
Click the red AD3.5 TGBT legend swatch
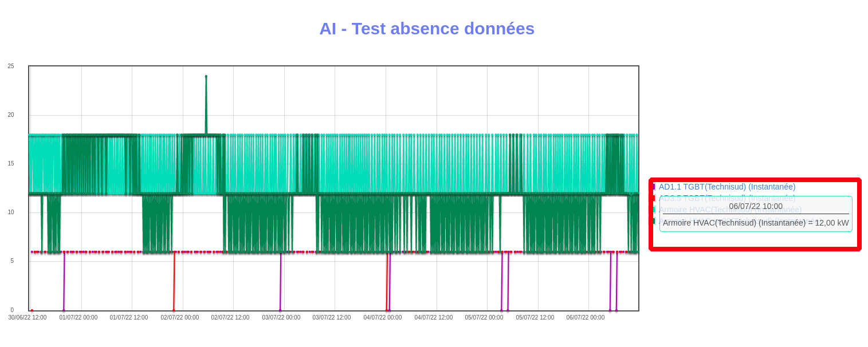click(x=653, y=198)
